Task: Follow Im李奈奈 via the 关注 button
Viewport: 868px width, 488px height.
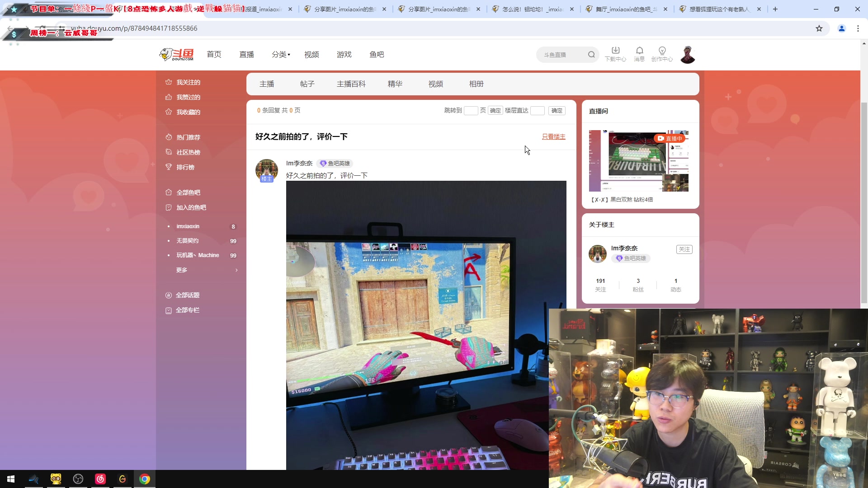Action: [684, 249]
